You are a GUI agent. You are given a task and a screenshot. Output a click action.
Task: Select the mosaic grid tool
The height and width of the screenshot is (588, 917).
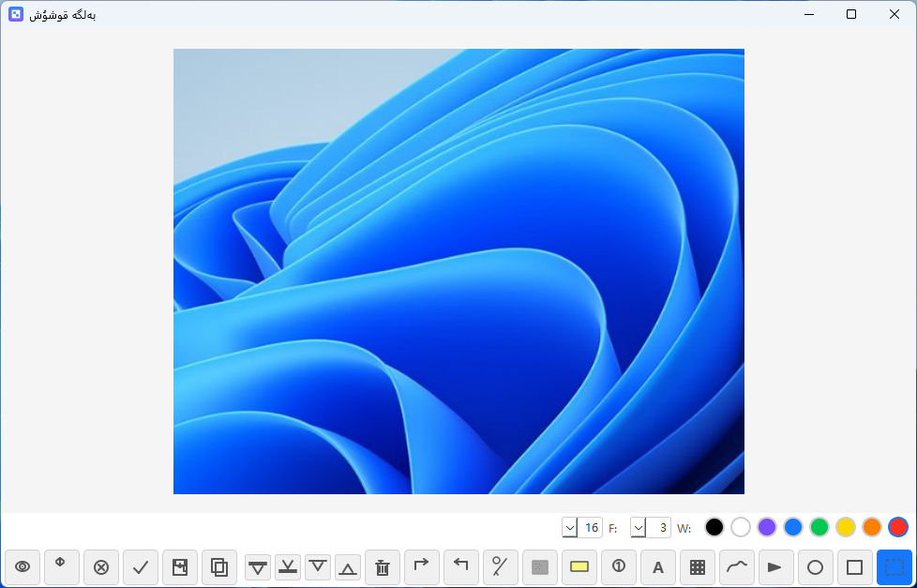tap(697, 567)
